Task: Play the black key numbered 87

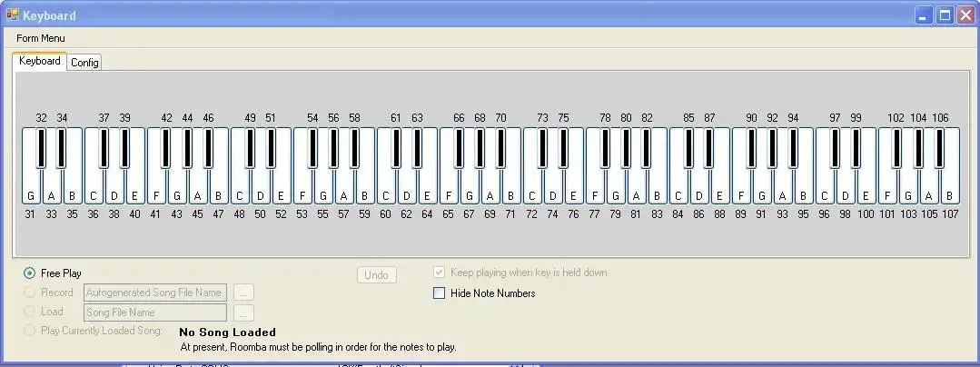Action: [709, 147]
